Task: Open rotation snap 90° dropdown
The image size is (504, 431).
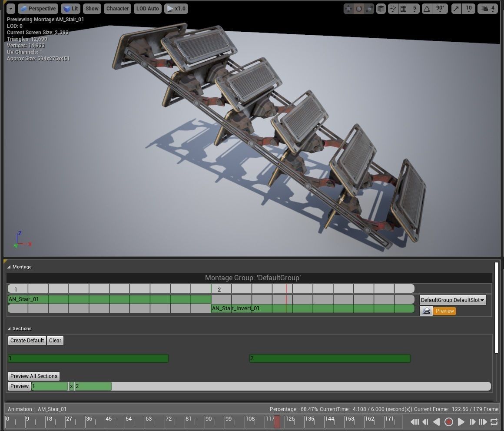Action: pos(440,9)
